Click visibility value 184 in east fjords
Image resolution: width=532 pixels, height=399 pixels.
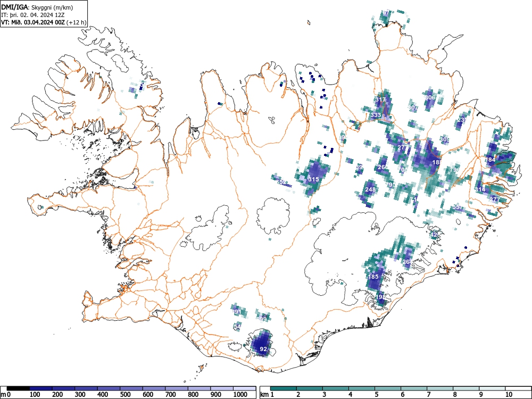click(x=491, y=160)
